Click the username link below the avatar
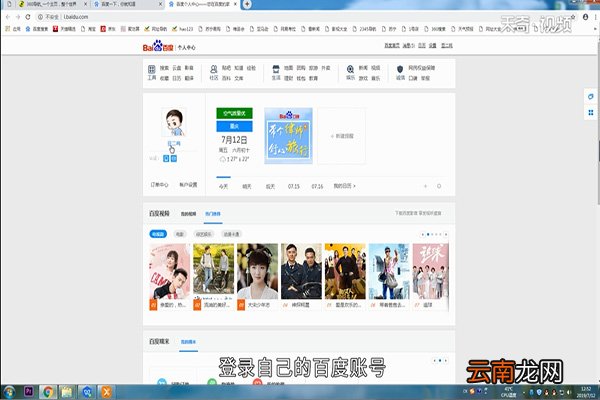 coord(174,144)
